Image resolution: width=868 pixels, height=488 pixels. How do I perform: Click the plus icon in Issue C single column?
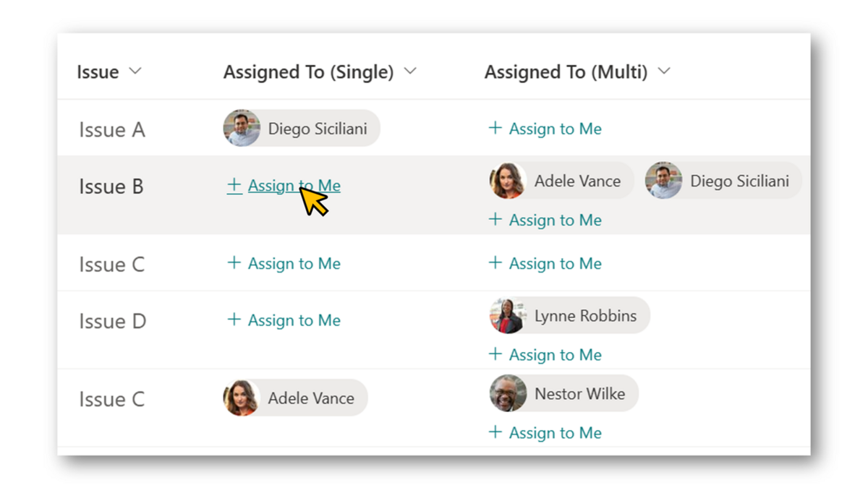click(234, 263)
